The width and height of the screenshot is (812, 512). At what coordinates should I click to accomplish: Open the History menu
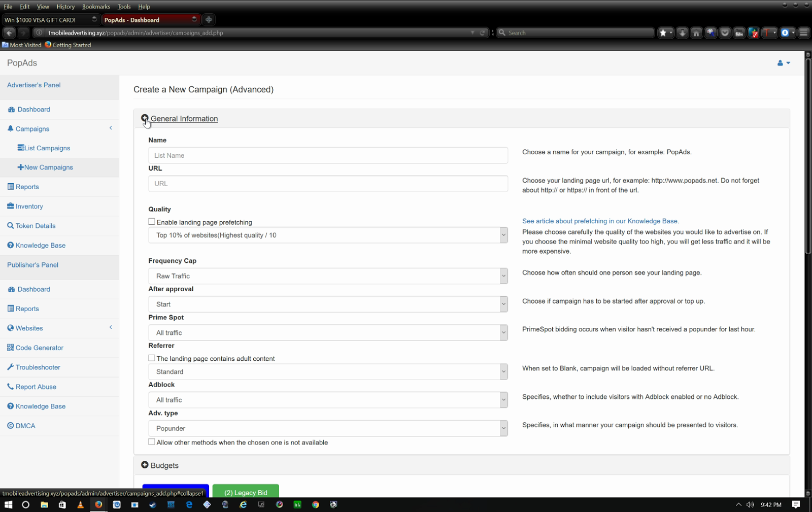tap(65, 7)
